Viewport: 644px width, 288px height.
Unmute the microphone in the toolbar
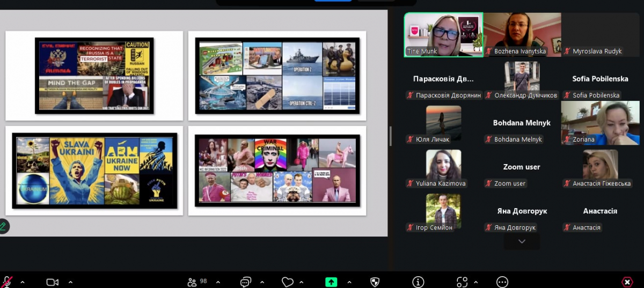(7, 282)
